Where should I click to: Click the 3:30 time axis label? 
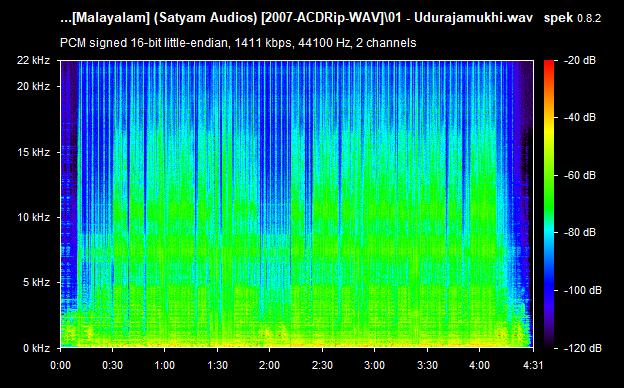point(427,365)
